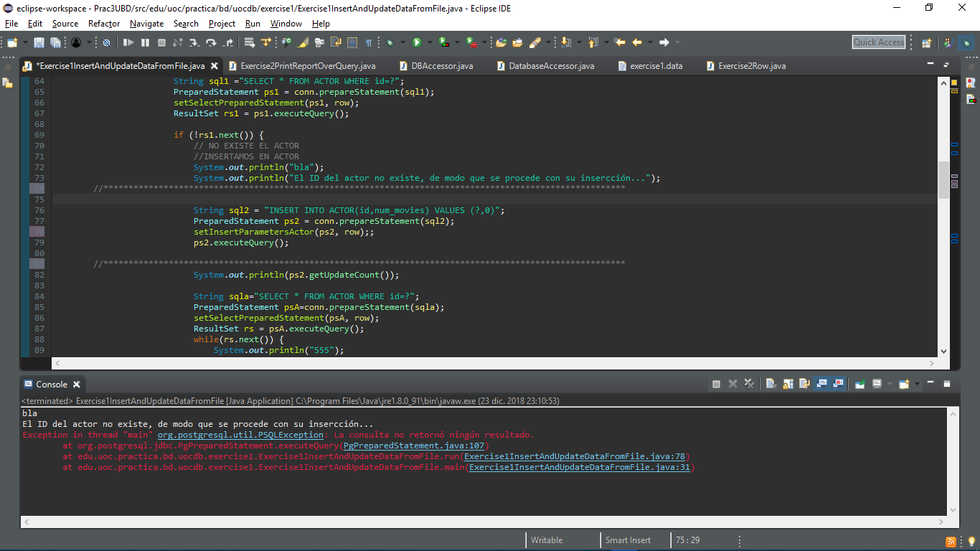Toggle console Word Wrap icon

804,384
